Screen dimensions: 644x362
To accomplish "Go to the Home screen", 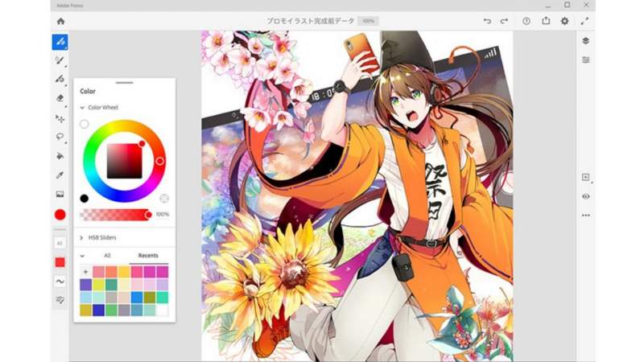I will click(61, 22).
